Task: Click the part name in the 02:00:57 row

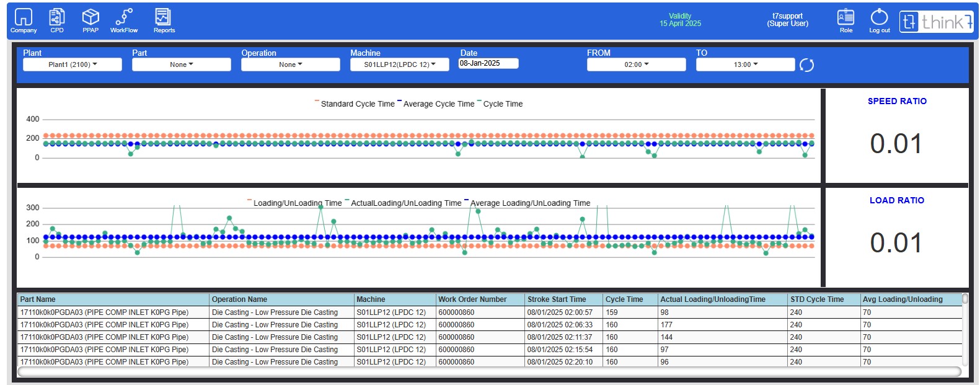Action: pos(104,312)
